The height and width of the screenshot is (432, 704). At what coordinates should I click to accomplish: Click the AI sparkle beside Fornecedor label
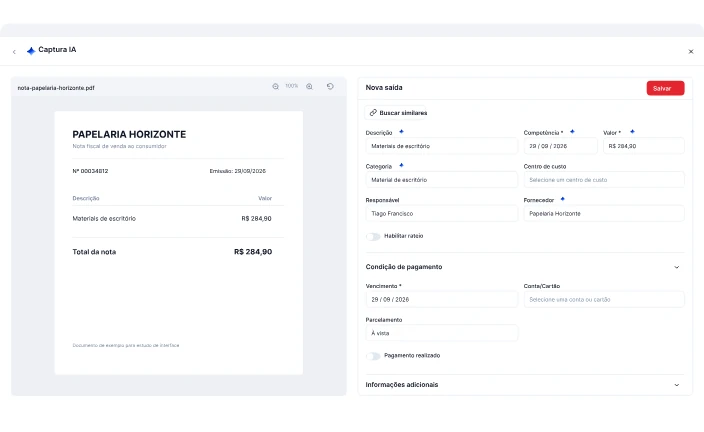(563, 199)
